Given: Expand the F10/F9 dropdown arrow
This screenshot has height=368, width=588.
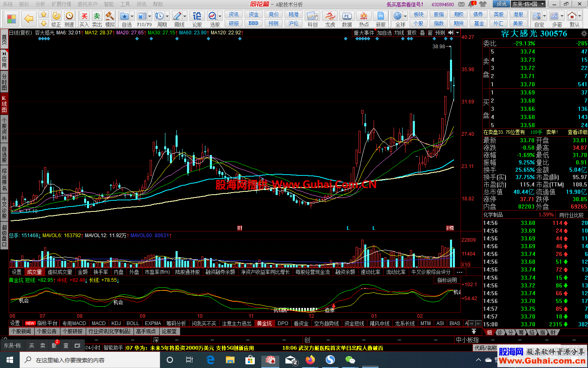Looking at the screenshot, I should pyautogui.click(x=149, y=16).
